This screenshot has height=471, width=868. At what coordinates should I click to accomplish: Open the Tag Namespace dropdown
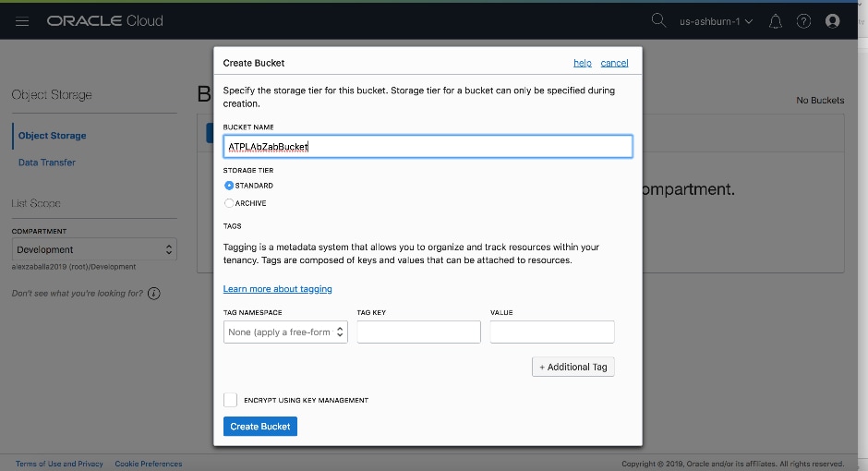pyautogui.click(x=285, y=332)
